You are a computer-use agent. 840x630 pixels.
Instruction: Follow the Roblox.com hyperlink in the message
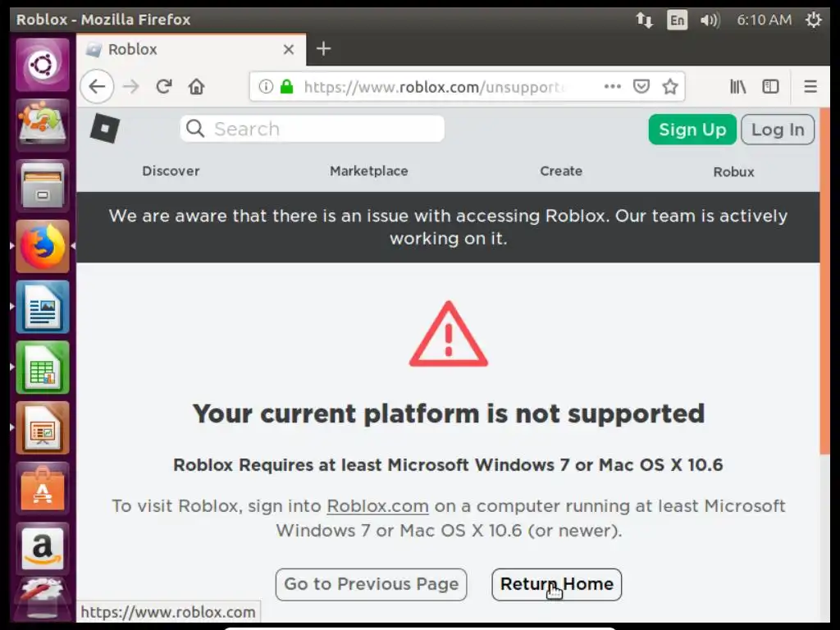pos(377,506)
